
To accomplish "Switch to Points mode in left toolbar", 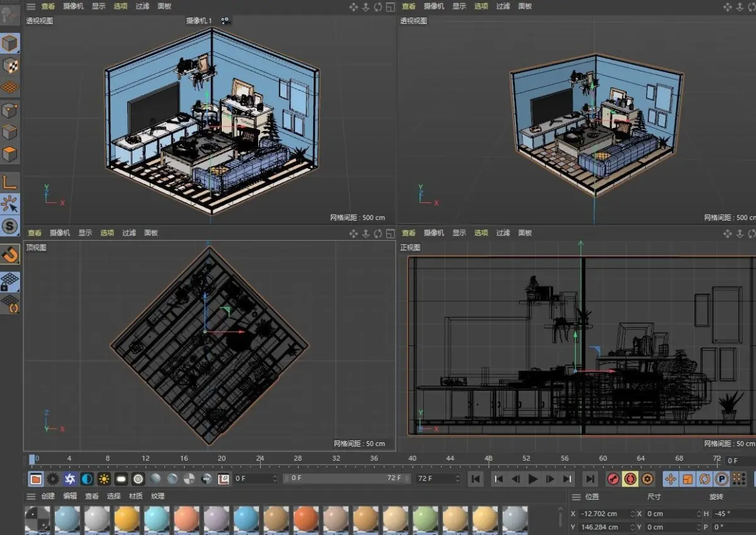I will click(10, 111).
